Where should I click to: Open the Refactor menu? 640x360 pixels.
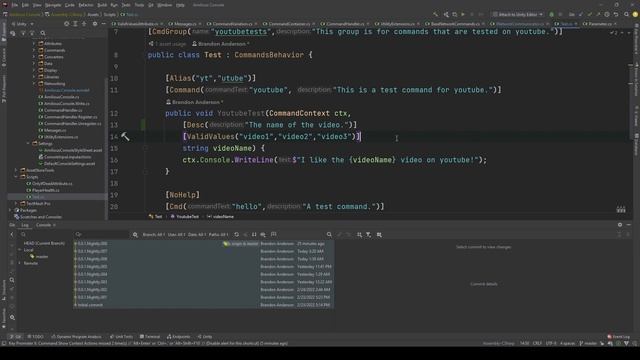86,5
